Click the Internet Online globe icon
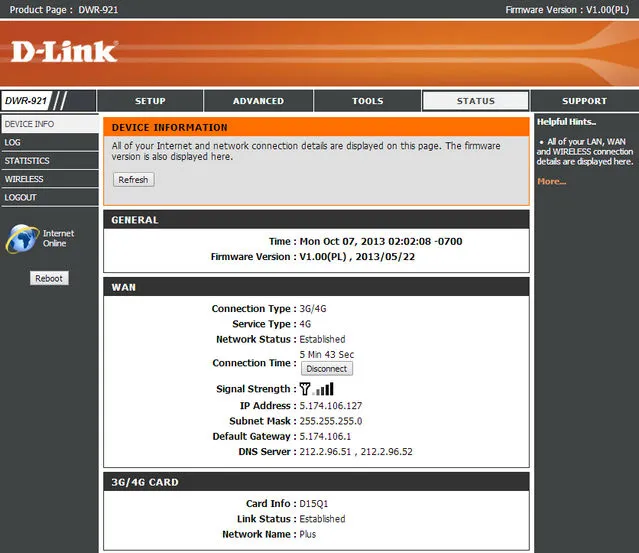The width and height of the screenshot is (639, 553). [21, 239]
